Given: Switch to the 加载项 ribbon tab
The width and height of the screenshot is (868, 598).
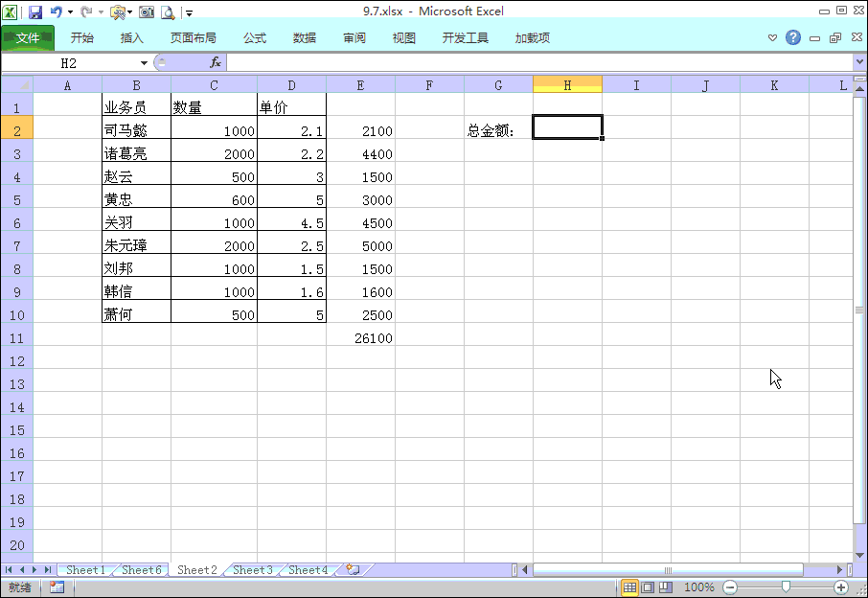Looking at the screenshot, I should pos(532,37).
